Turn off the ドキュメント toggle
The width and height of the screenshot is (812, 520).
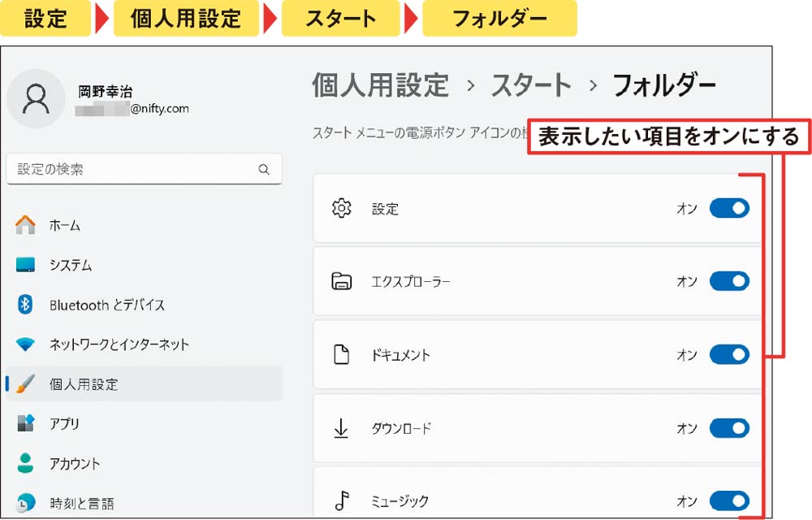pos(729,355)
